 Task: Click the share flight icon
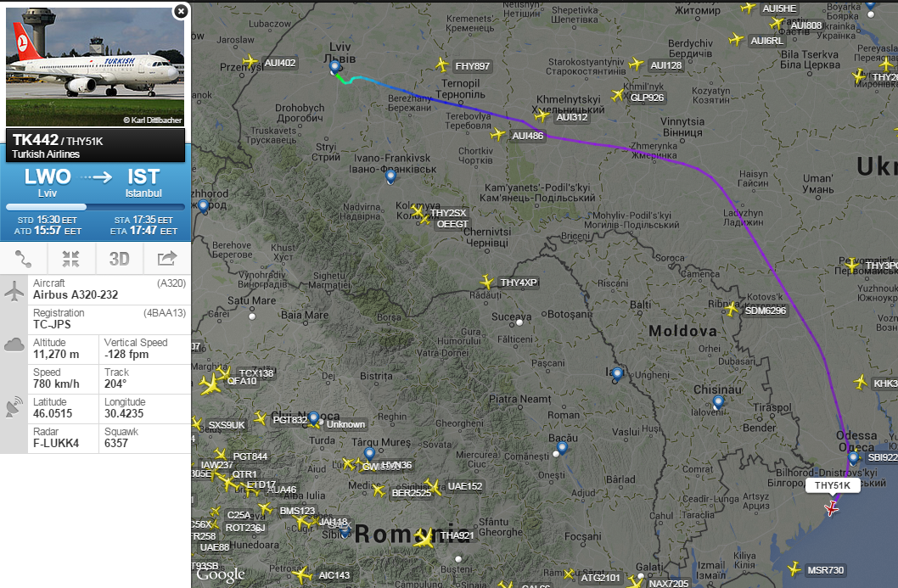[x=166, y=259]
